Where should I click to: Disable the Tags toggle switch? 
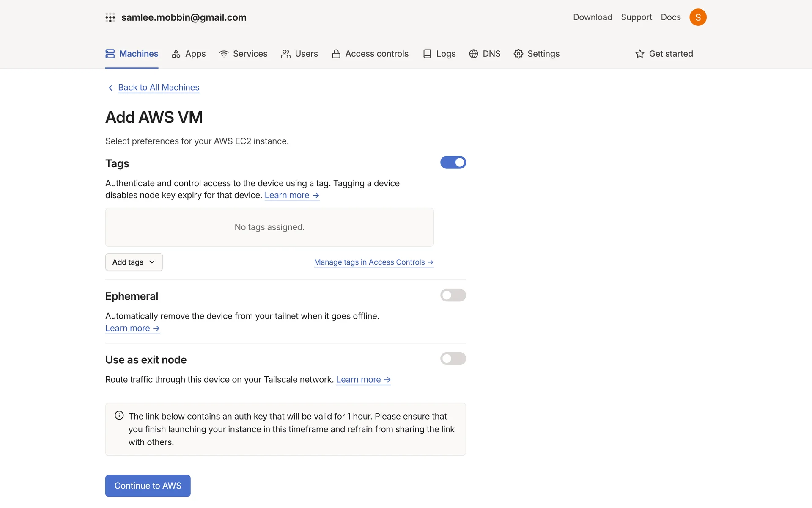pyautogui.click(x=453, y=163)
